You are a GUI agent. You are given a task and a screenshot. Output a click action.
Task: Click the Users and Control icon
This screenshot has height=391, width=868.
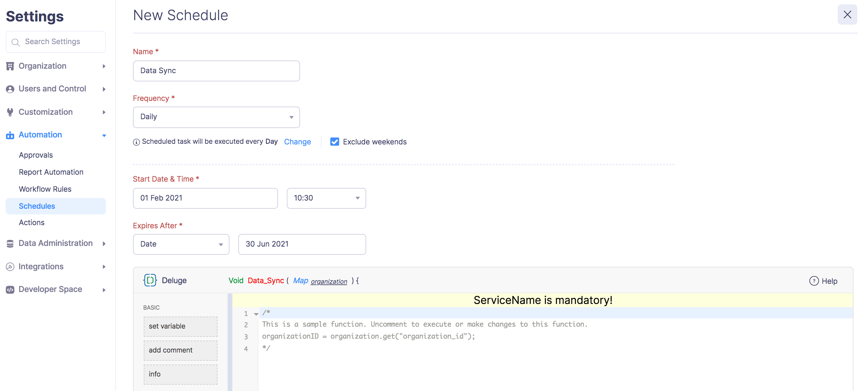coord(10,89)
